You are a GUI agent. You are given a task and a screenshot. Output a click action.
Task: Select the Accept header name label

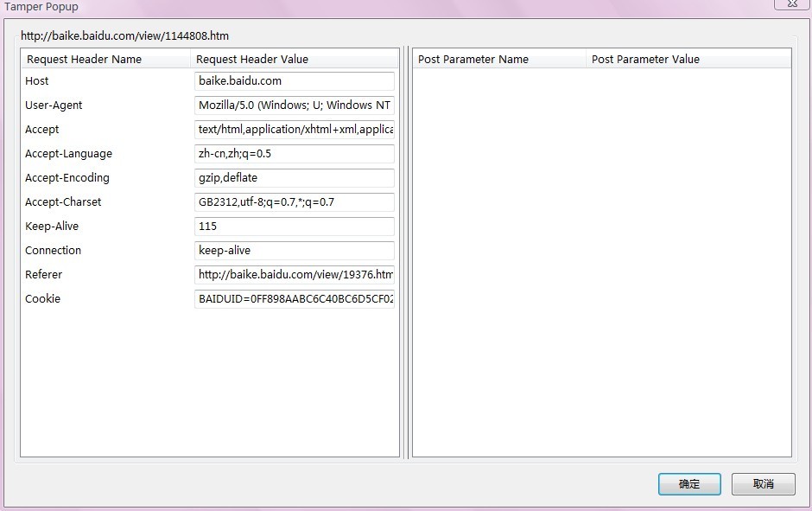(42, 130)
